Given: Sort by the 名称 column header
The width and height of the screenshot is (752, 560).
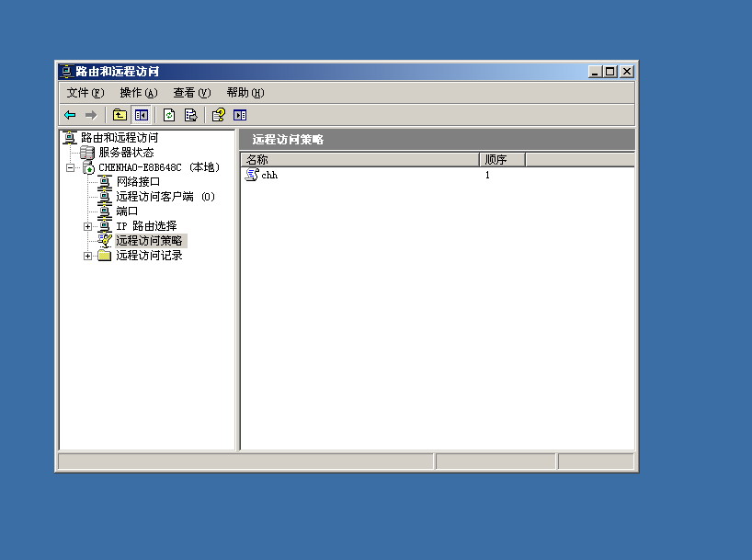Looking at the screenshot, I should point(359,159).
